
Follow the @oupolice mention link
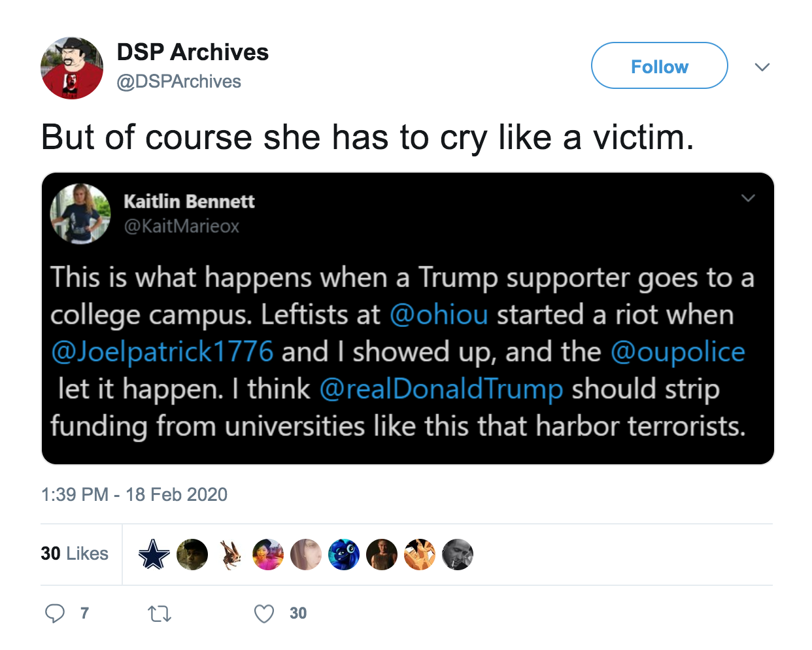click(678, 352)
